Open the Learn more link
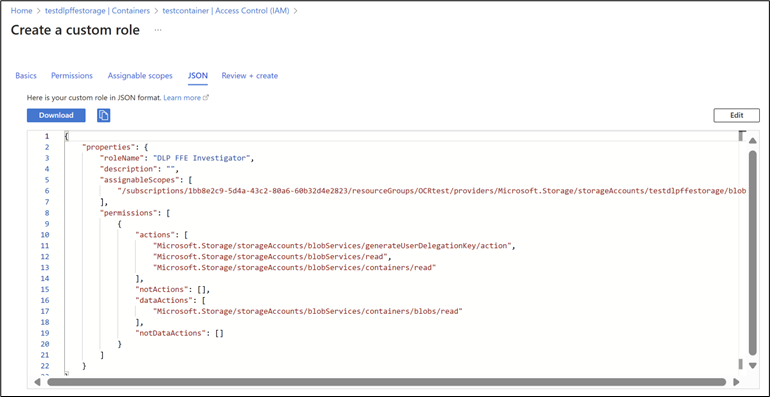 click(182, 98)
